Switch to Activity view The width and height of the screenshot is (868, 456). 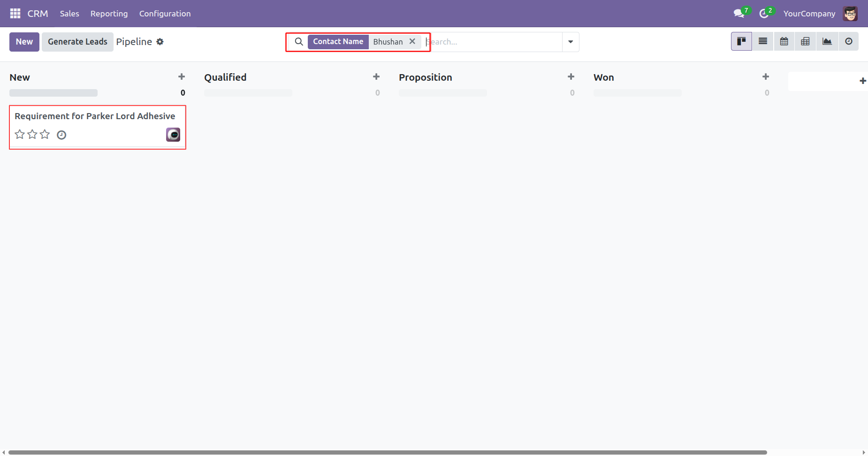[x=849, y=41]
